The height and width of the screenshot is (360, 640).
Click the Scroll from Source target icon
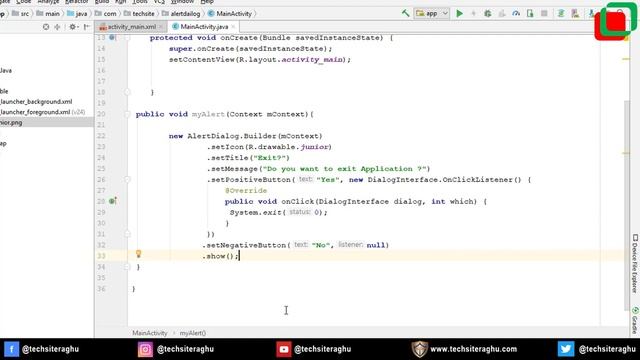pos(46,27)
